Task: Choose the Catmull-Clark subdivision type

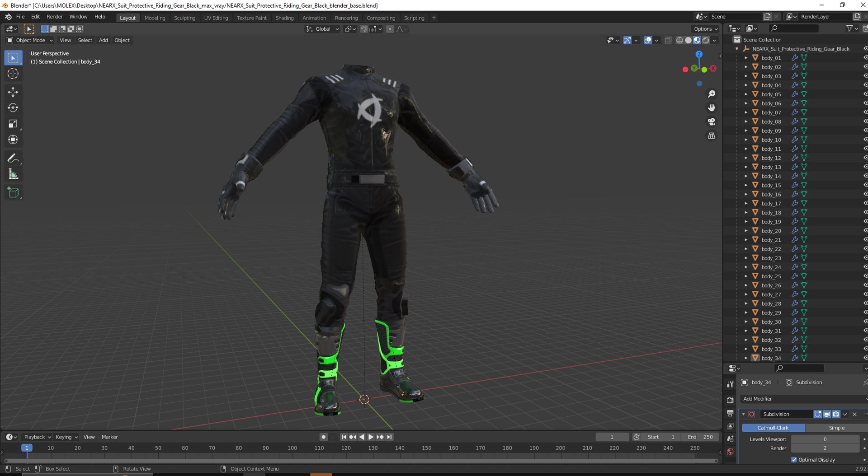Action: point(773,428)
